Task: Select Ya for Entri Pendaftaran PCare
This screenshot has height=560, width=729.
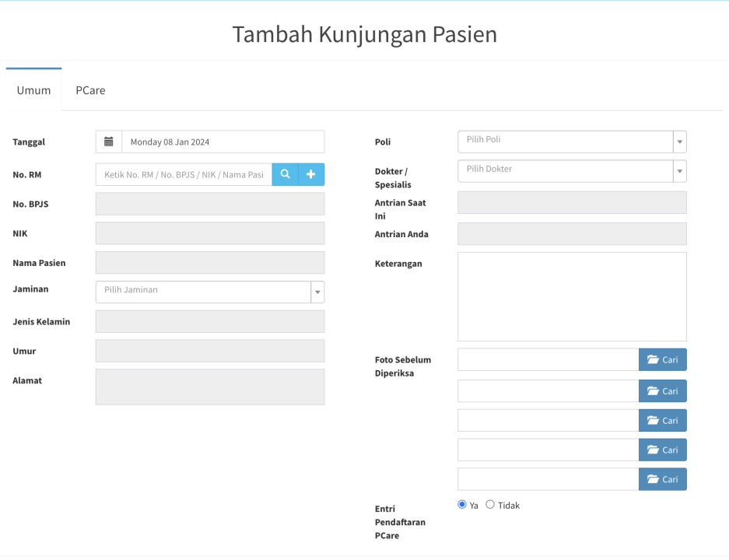Action: pos(462,505)
